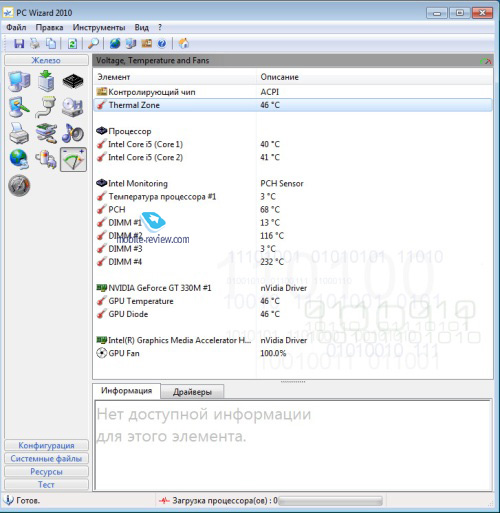Select the voltage temperature gauge sidebar icon
Screen dimensions: 500x513
pos(73,160)
